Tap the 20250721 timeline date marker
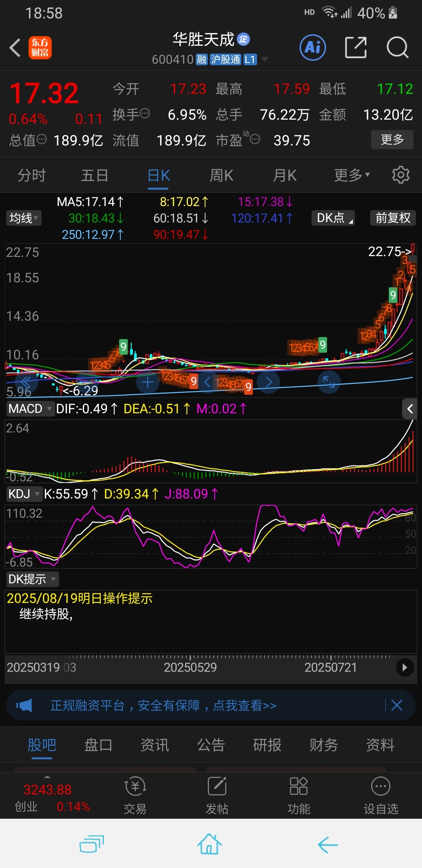This screenshot has height=868, width=422. pos(331,667)
